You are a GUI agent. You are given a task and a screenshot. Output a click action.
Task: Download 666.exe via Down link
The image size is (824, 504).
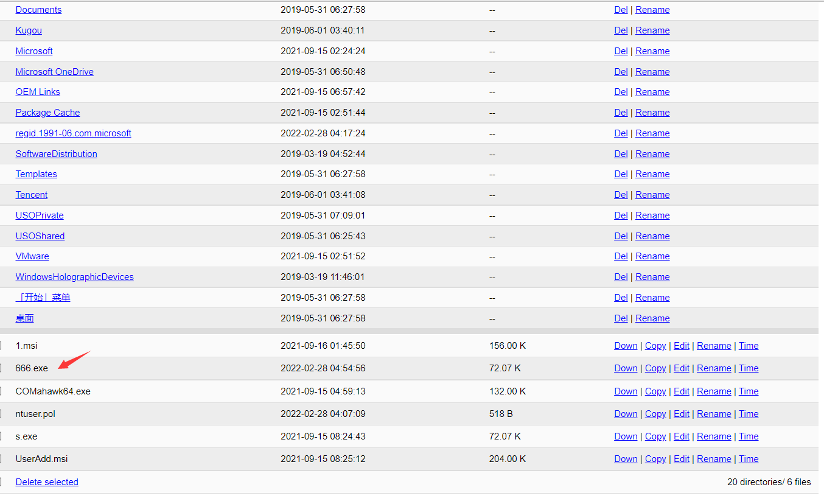point(626,368)
